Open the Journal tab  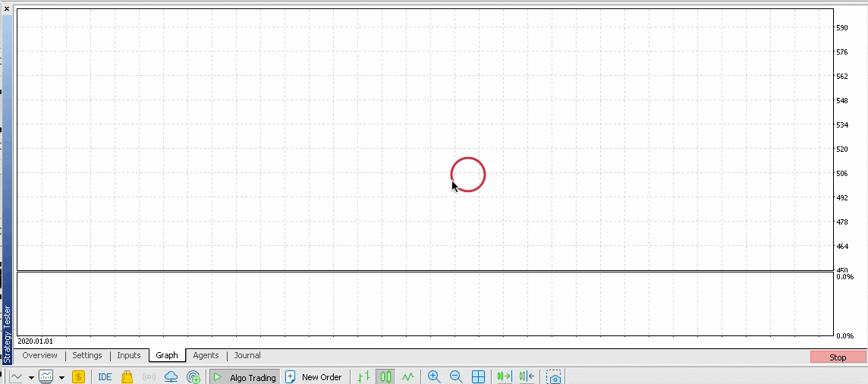tap(247, 355)
